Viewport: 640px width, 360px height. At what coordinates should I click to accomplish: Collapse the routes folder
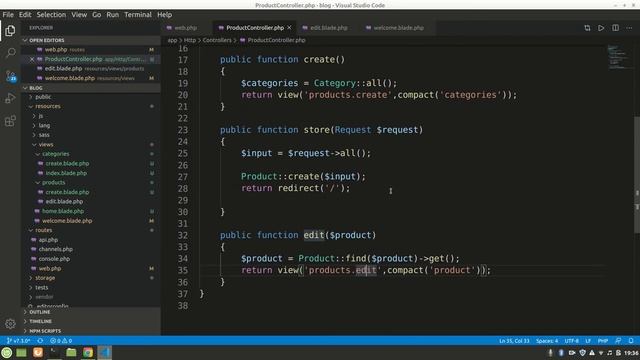click(43, 230)
